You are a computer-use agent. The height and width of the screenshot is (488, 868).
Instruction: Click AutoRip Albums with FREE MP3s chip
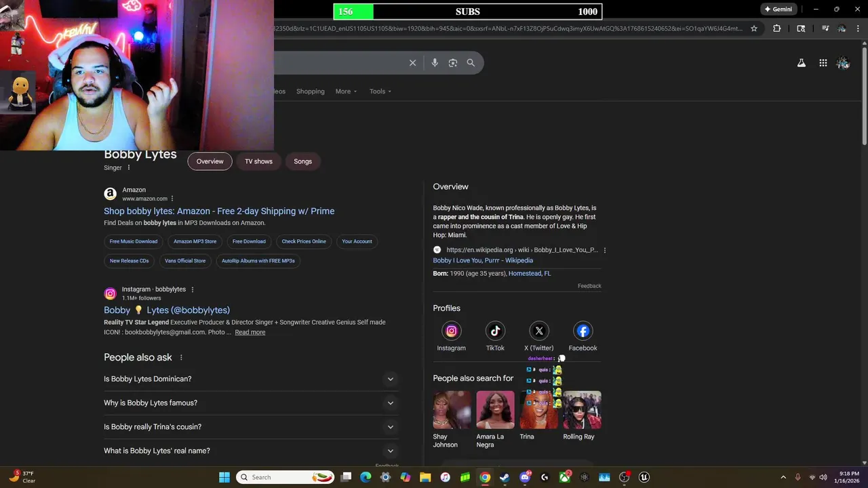(x=258, y=260)
